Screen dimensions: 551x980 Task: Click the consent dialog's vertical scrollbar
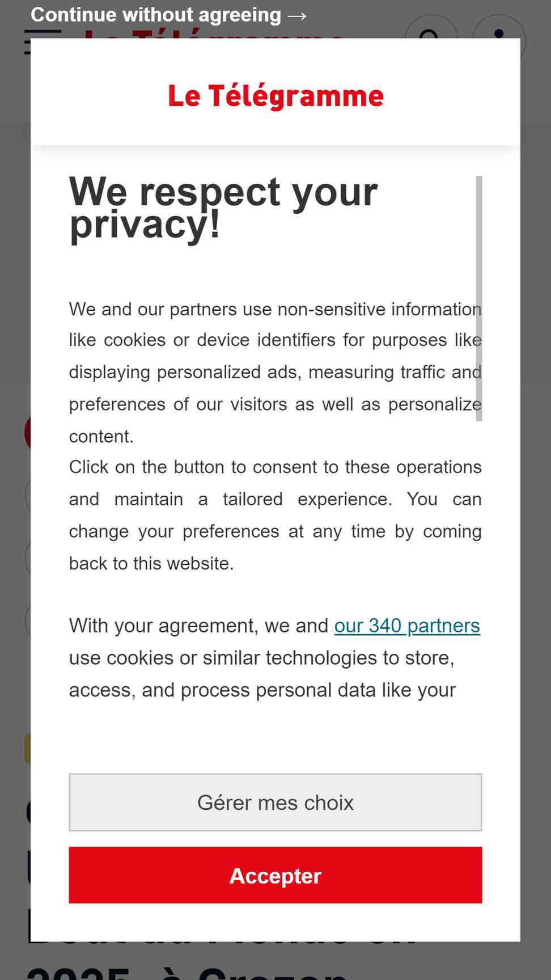(x=479, y=298)
